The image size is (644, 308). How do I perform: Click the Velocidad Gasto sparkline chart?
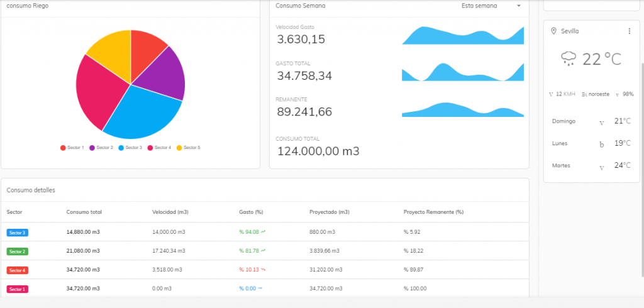(x=463, y=36)
